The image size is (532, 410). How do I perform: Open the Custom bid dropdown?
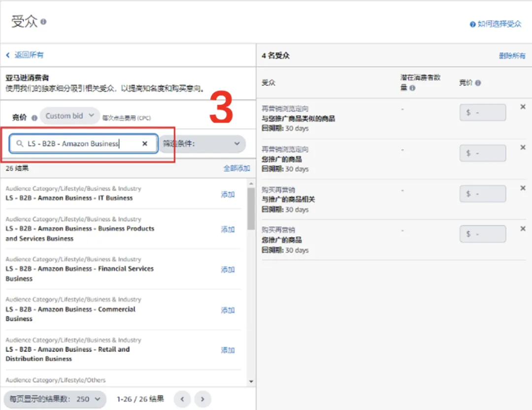69,116
